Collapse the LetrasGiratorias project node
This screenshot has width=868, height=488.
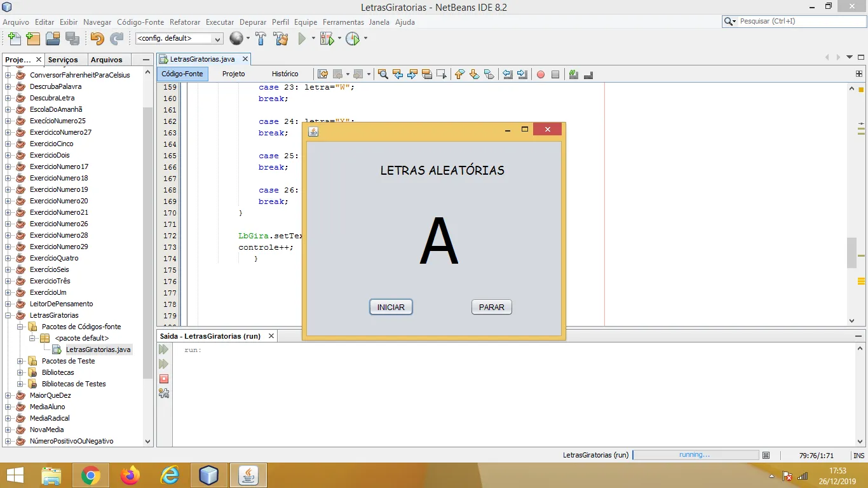[8, 315]
